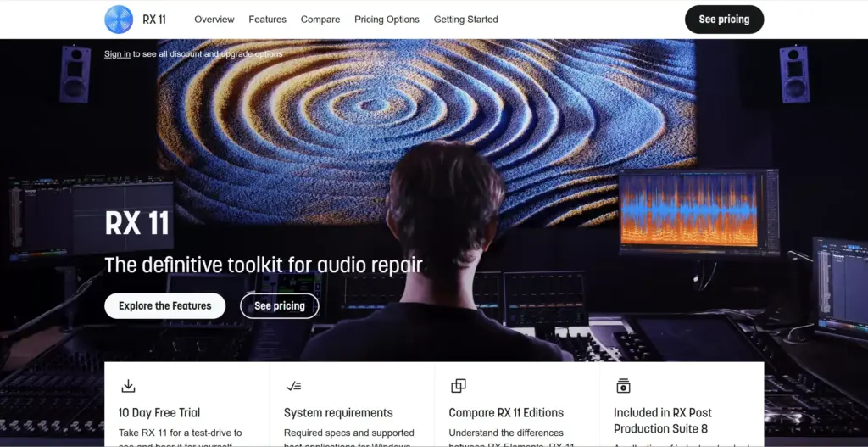
Task: Open the Compare RX 11 Editions card title
Action: coord(506,413)
